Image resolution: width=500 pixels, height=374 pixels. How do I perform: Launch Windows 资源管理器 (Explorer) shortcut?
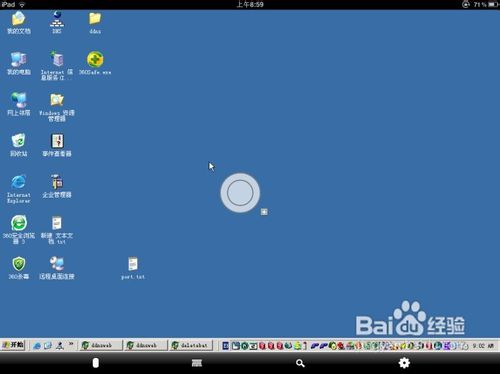[x=57, y=107]
